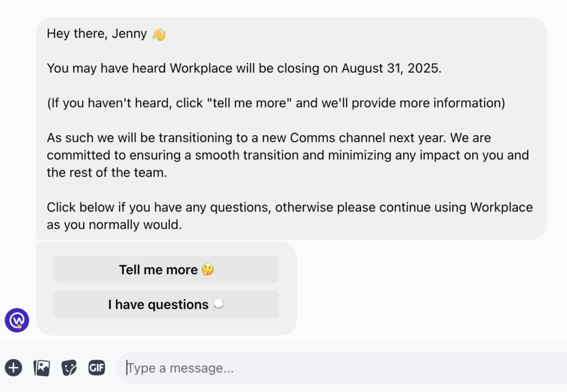Click the "Hey there, Jenny" greeting
The height and width of the screenshot is (392, 567).
tap(97, 34)
